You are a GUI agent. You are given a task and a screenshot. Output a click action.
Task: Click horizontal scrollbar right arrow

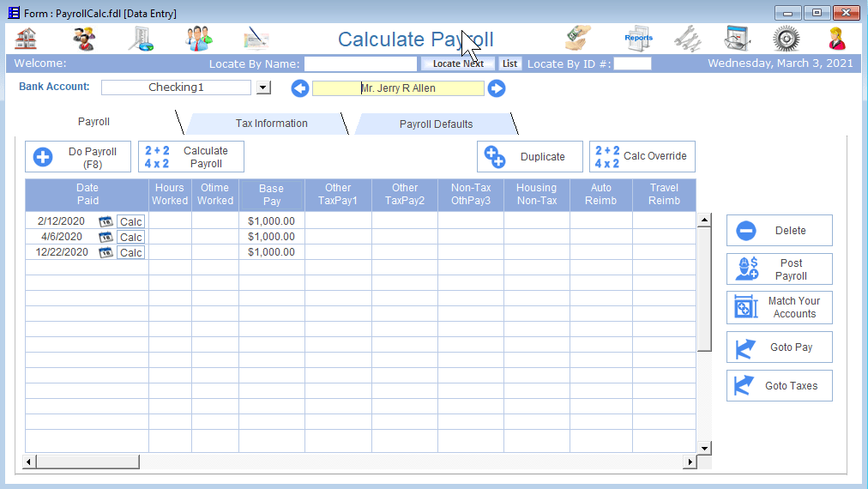[x=690, y=462]
